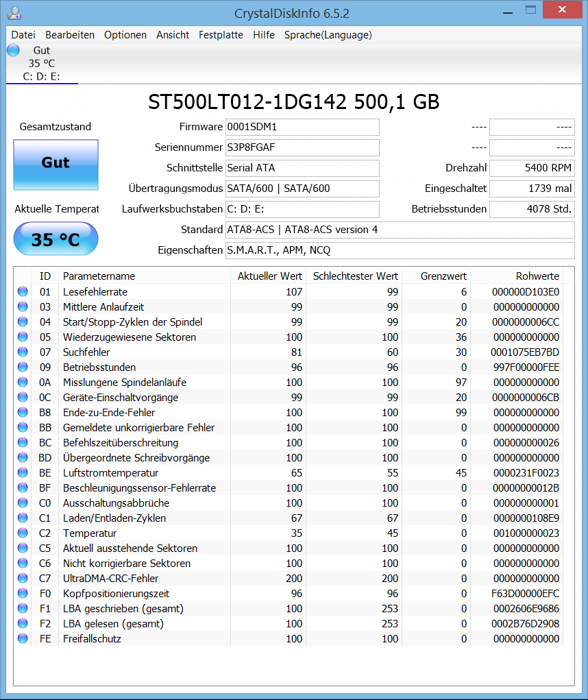Click the Drehzahl value 5400 RPM
The image size is (588, 700).
(x=532, y=168)
